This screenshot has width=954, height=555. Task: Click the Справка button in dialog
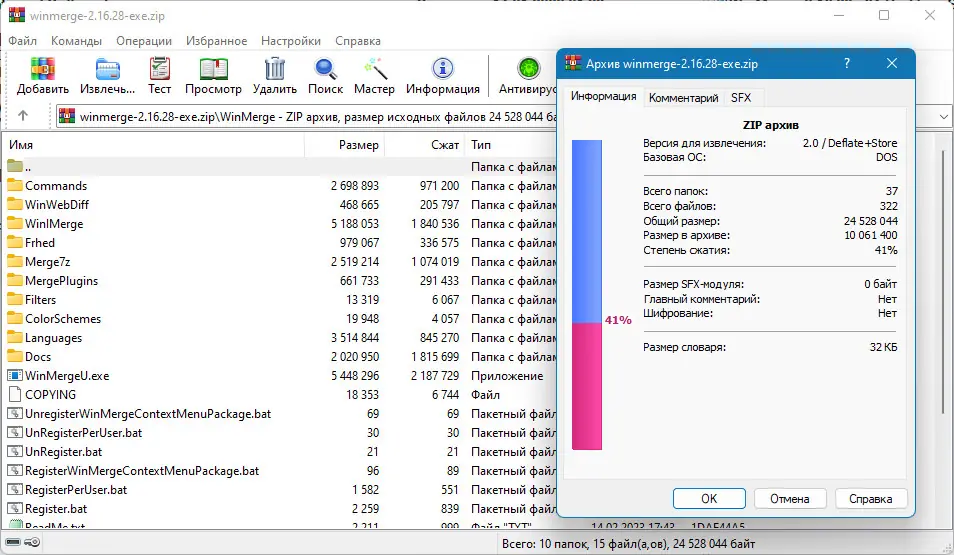pyautogui.click(x=871, y=498)
